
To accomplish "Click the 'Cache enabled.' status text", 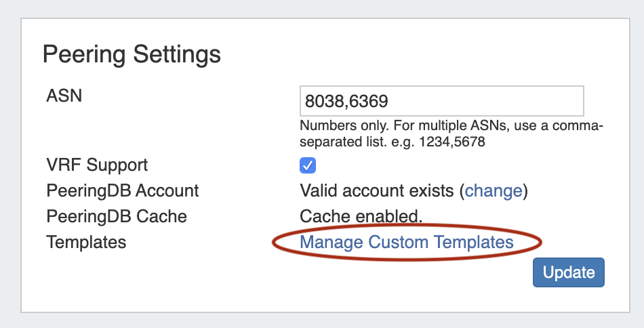I will pyautogui.click(x=361, y=216).
